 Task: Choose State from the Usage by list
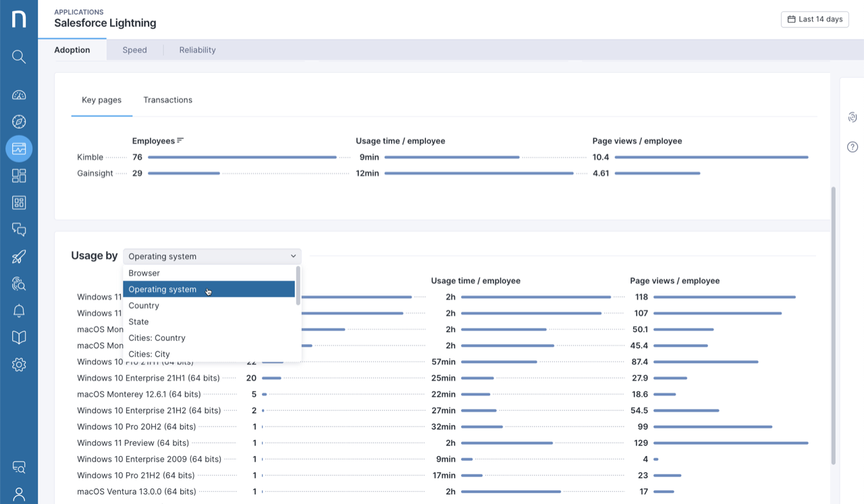[209, 322]
